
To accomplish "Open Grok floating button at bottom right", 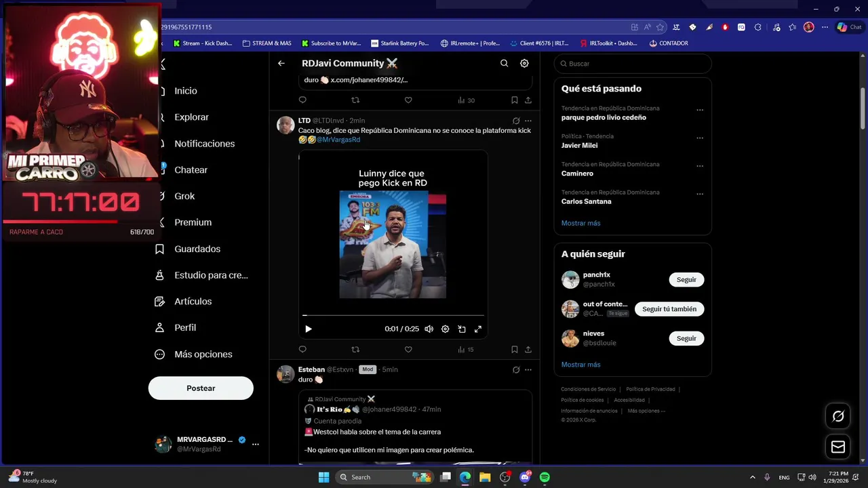I will pyautogui.click(x=838, y=416).
